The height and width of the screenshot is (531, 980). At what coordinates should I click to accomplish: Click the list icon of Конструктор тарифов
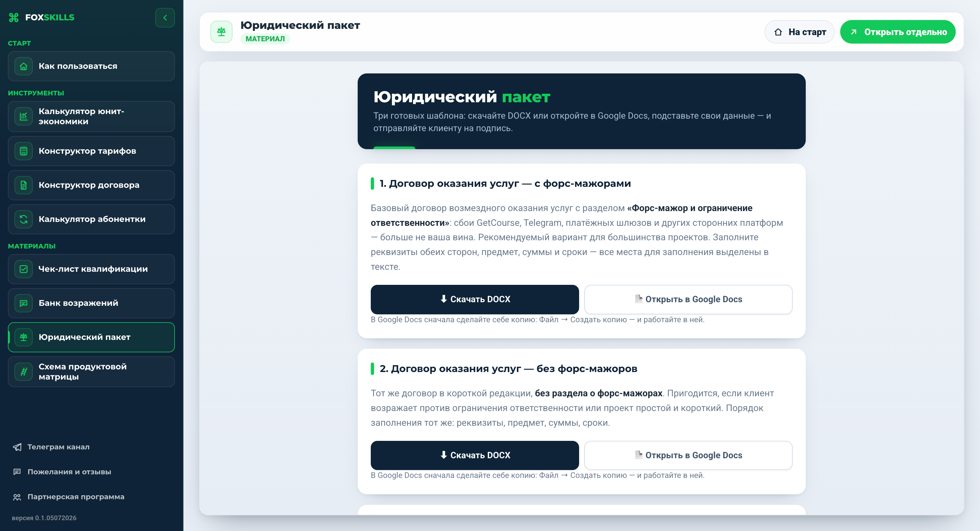[24, 151]
